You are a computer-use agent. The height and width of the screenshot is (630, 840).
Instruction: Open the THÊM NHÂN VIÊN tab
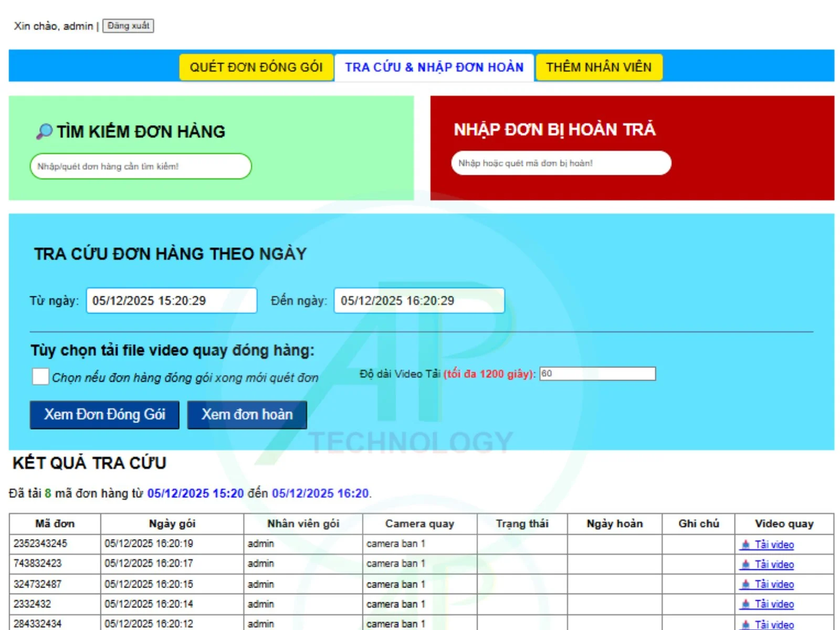pyautogui.click(x=599, y=67)
